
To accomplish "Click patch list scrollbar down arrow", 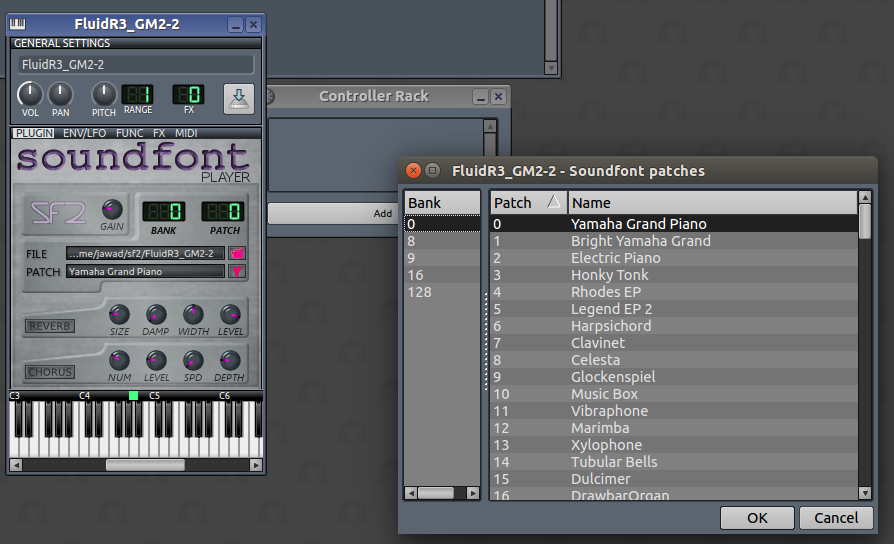I will [865, 493].
